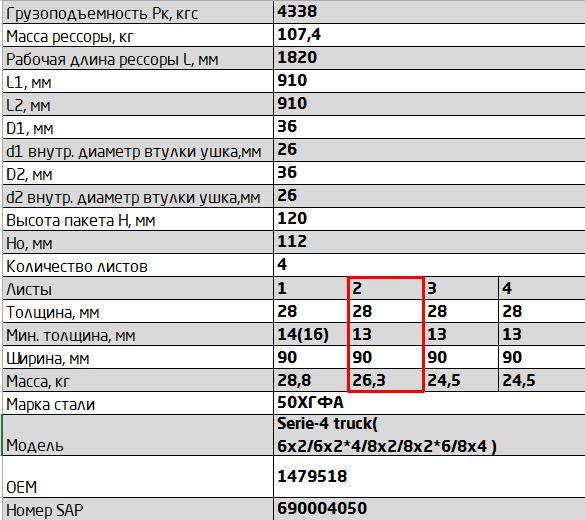Select the cell containing 107,4

point(429,35)
